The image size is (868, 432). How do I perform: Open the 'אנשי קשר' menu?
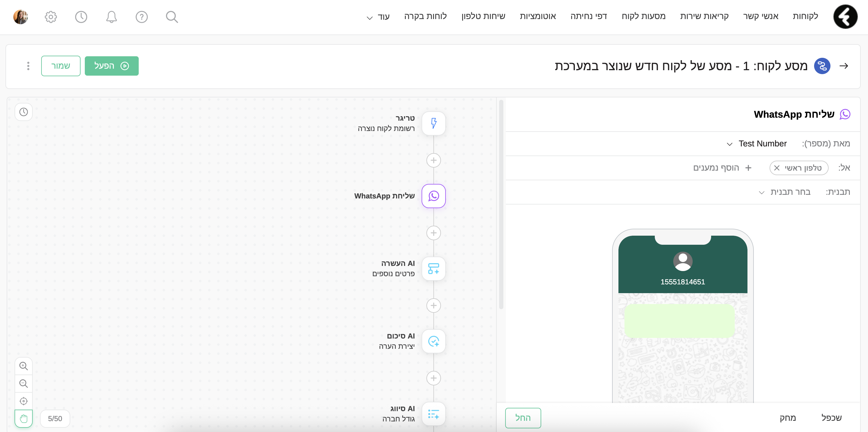click(761, 16)
